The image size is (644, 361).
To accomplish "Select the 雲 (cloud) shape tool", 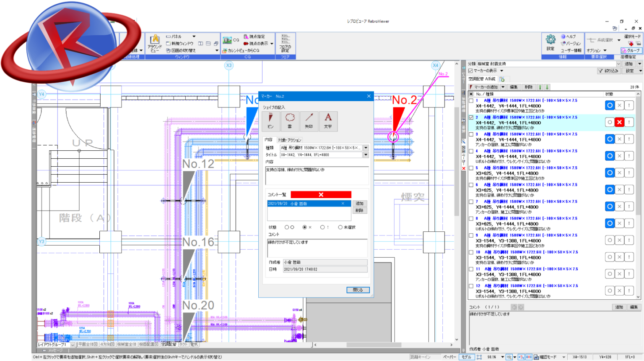I will (290, 120).
